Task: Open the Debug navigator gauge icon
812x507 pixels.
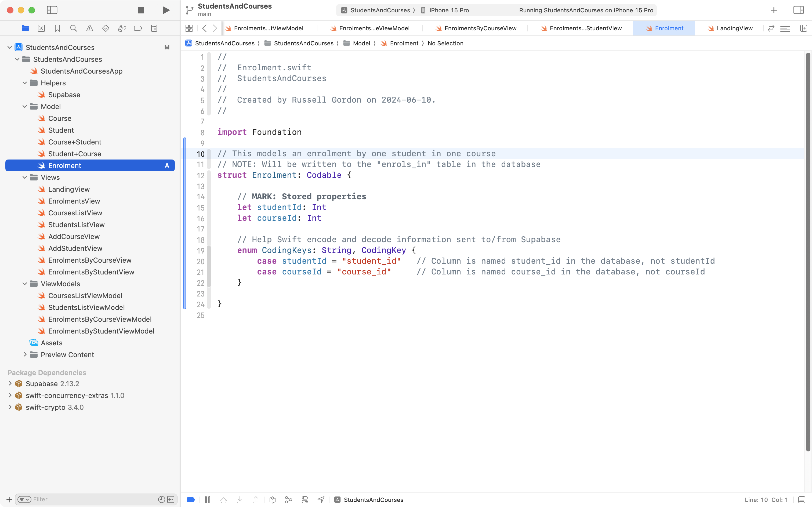Action: (122, 28)
